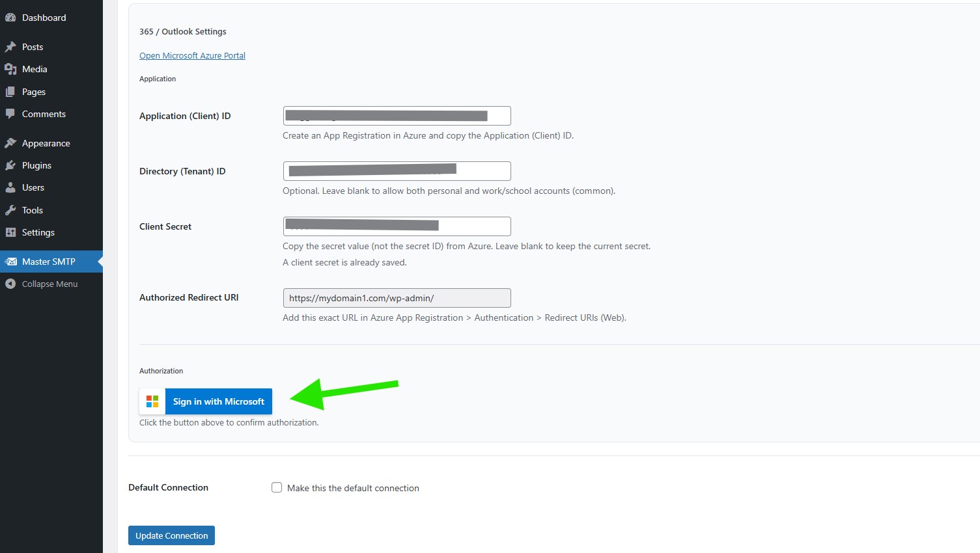Focus the Application (Client) ID field

(397, 116)
